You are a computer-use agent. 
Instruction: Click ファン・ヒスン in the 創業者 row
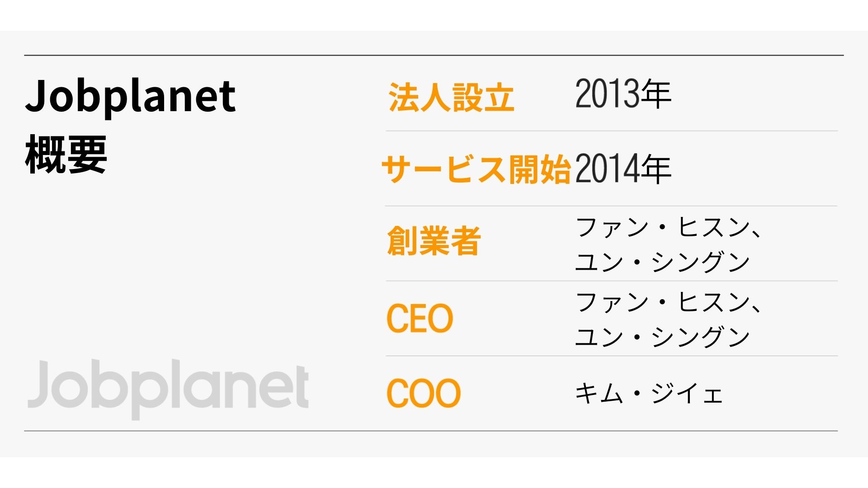coord(663,227)
